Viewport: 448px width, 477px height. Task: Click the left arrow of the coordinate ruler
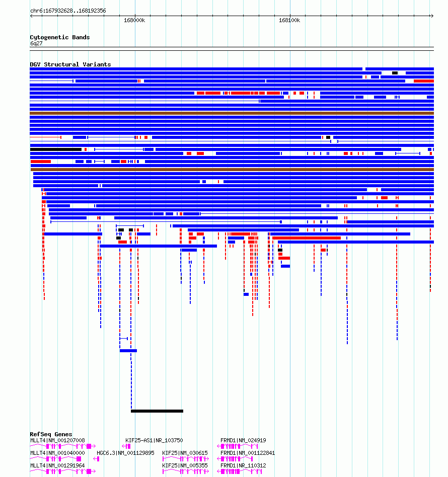pyautogui.click(x=31, y=16)
